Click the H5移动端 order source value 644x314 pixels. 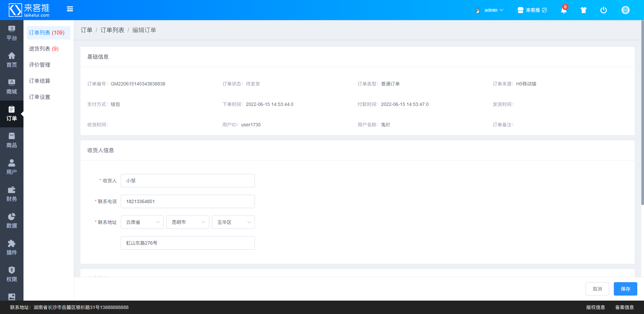click(x=526, y=84)
